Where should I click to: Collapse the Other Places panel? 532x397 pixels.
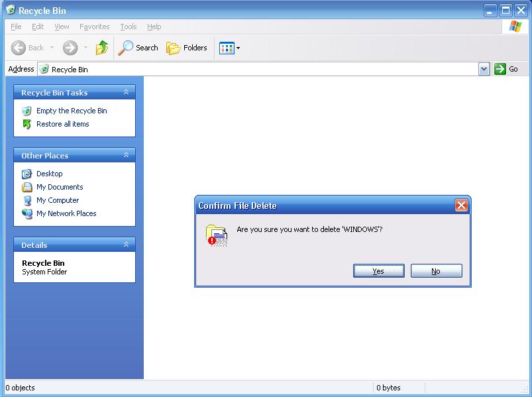point(126,154)
